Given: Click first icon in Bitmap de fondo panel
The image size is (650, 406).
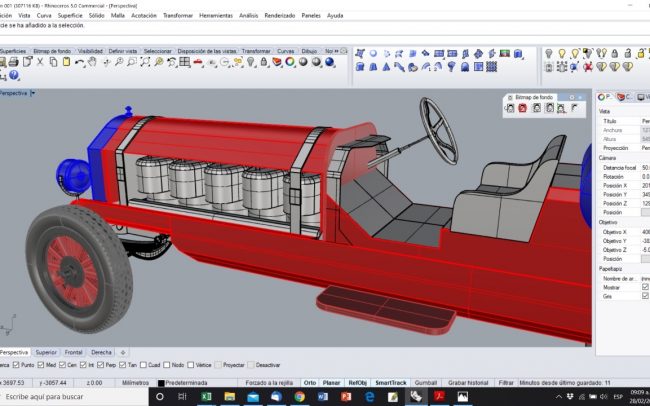Looking at the screenshot, I should pos(510,108).
